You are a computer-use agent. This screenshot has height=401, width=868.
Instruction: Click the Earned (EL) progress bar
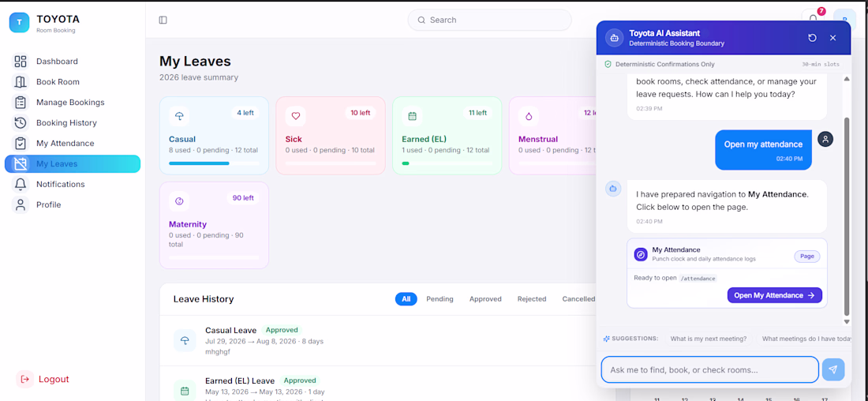click(447, 163)
